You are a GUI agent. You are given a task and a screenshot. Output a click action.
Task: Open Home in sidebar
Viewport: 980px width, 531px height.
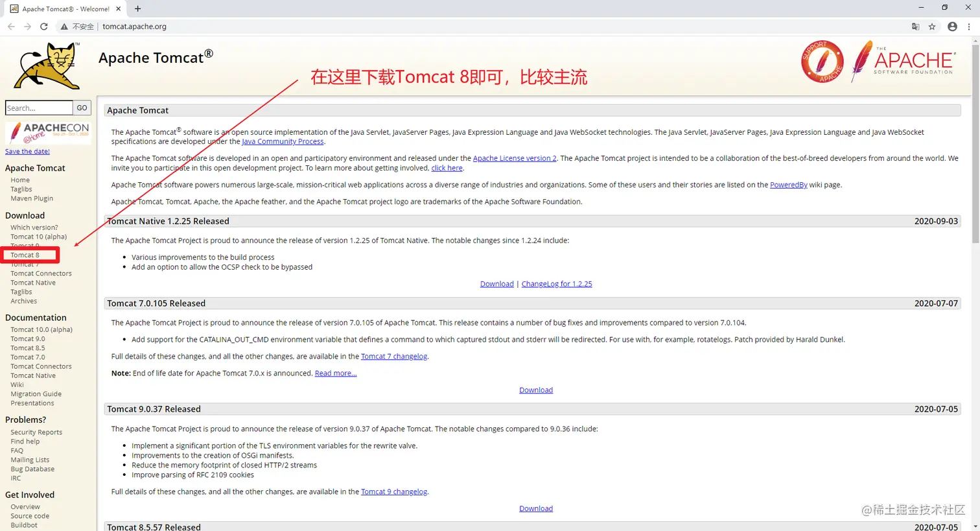(x=20, y=180)
